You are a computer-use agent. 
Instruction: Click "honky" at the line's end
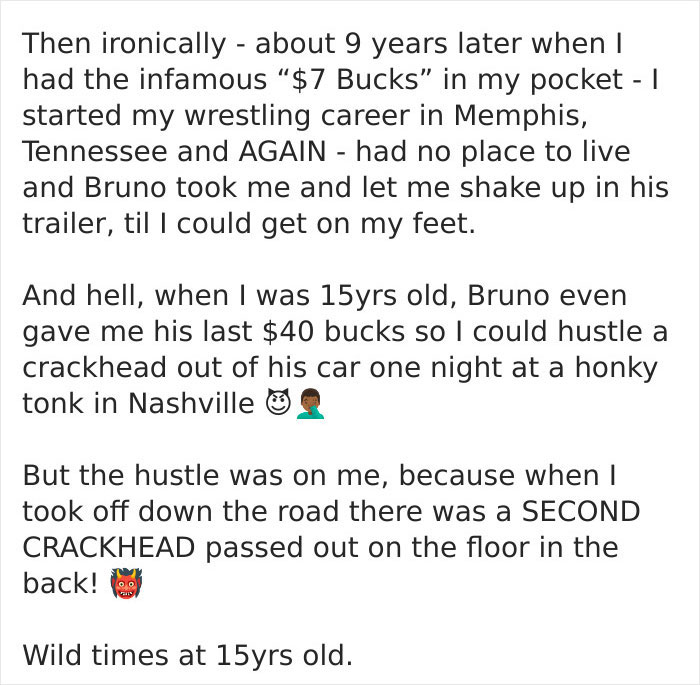pos(616,368)
